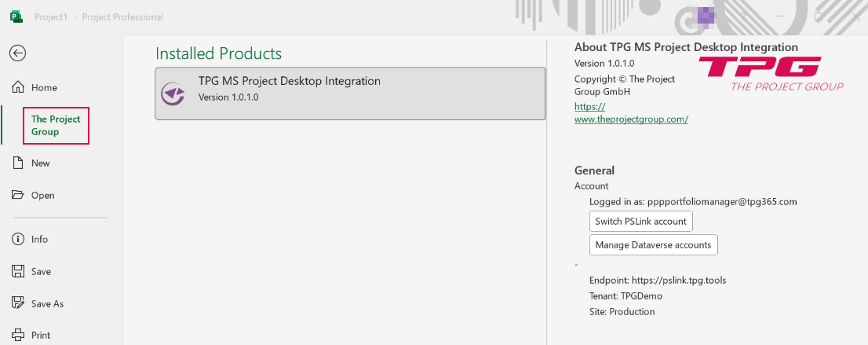868x345 pixels.
Task: Click the Save floppy disk icon
Action: [x=18, y=271]
